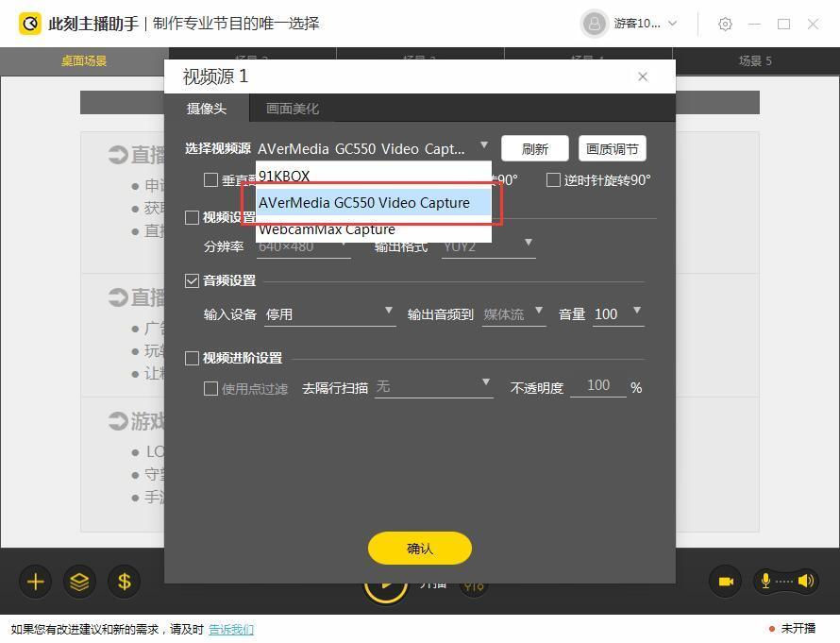Open the 告诉我们 feedback link
Screen dimensions: 840x643
coord(231,629)
